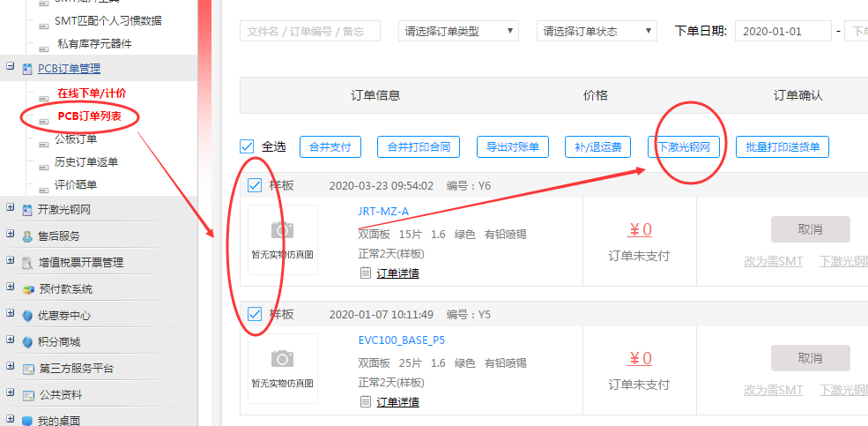Uncheck the order Y6 checkbox
The height and width of the screenshot is (426, 868).
click(x=255, y=185)
